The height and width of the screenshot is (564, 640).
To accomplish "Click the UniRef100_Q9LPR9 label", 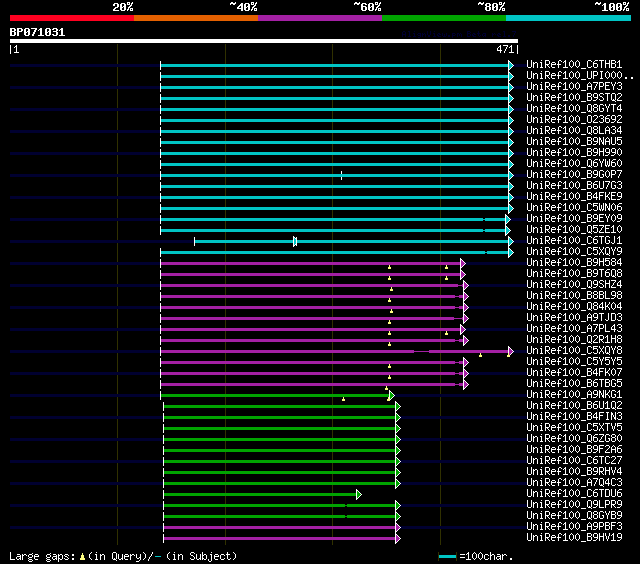I will [x=574, y=505].
